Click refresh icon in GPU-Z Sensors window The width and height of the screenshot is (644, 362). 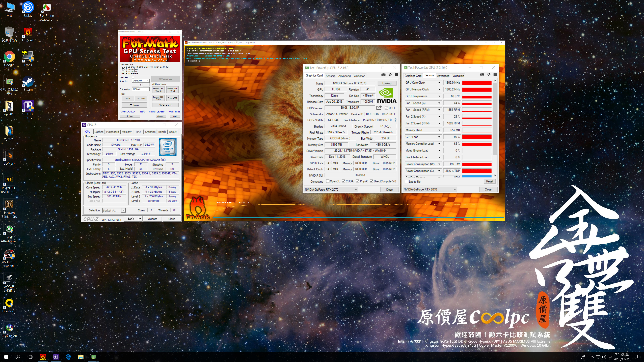[489, 74]
